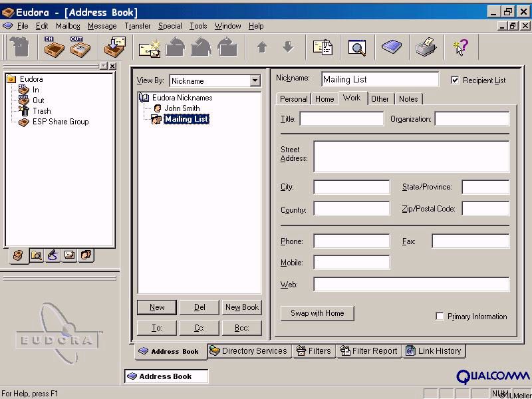The width and height of the screenshot is (532, 399).
Task: Click the Attach File toolbar icon
Action: 323,47
